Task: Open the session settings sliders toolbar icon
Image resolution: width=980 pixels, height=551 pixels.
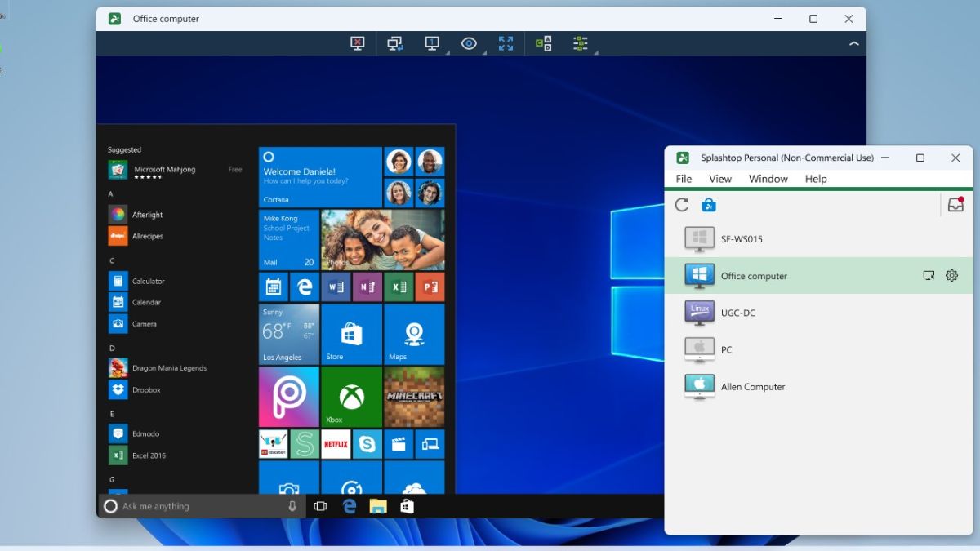Action: 580,43
